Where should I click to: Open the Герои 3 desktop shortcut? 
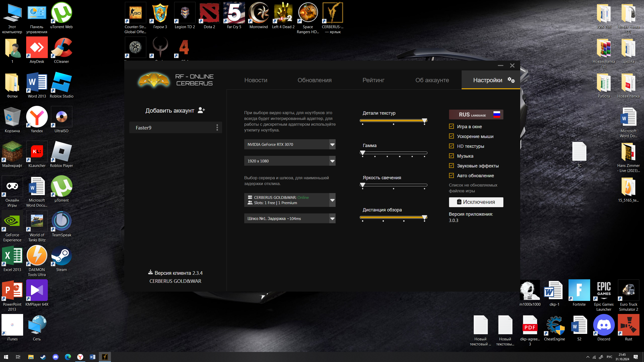160,16
